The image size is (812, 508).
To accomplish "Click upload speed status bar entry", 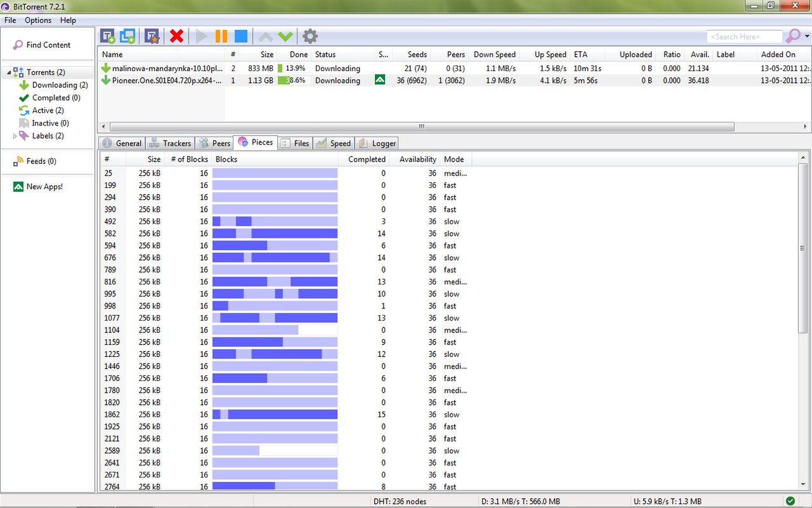I will pyautogui.click(x=667, y=502).
